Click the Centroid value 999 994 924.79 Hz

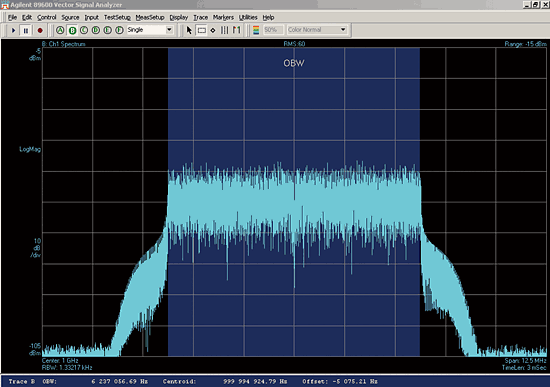[255, 381]
